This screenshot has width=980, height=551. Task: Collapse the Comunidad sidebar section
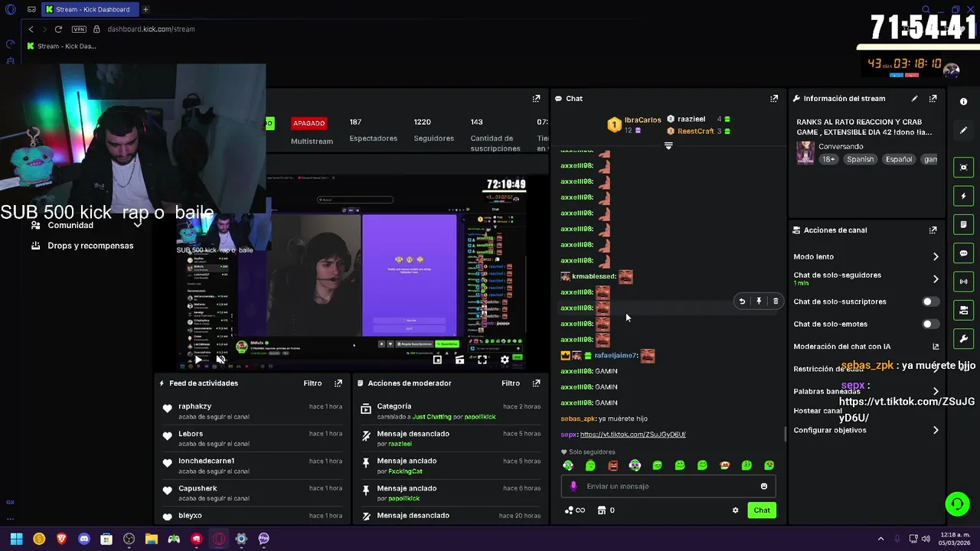138,226
